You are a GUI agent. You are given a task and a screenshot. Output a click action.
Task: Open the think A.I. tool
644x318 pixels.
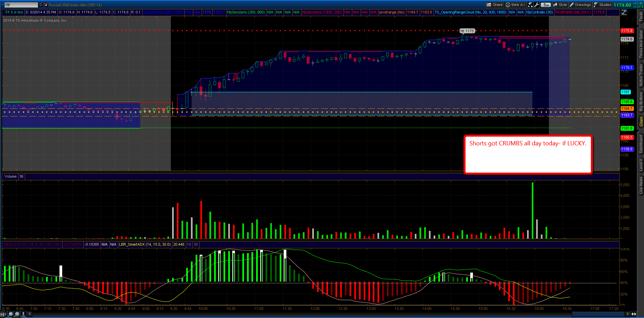coord(515,5)
